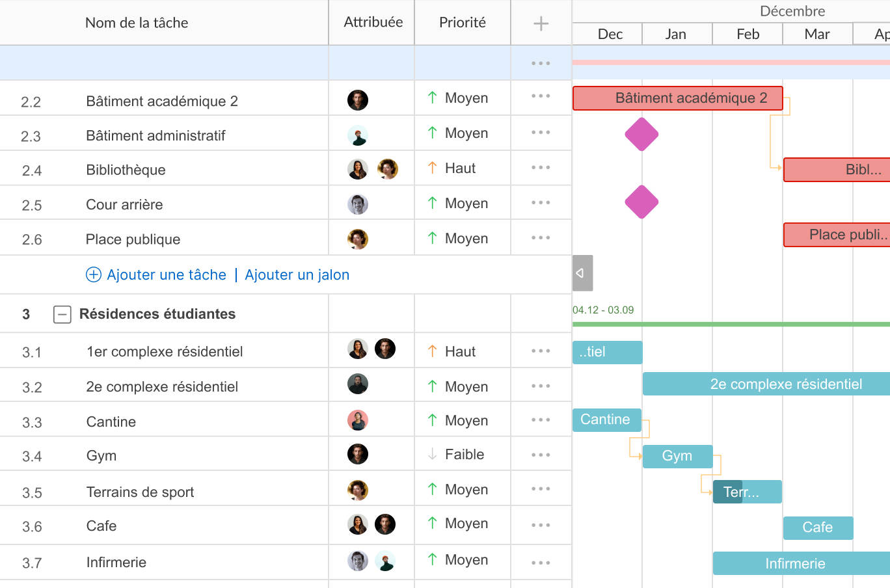890x588 pixels.
Task: Click the plus-circle icon beside Ajouter une tâche
Action: (94, 275)
